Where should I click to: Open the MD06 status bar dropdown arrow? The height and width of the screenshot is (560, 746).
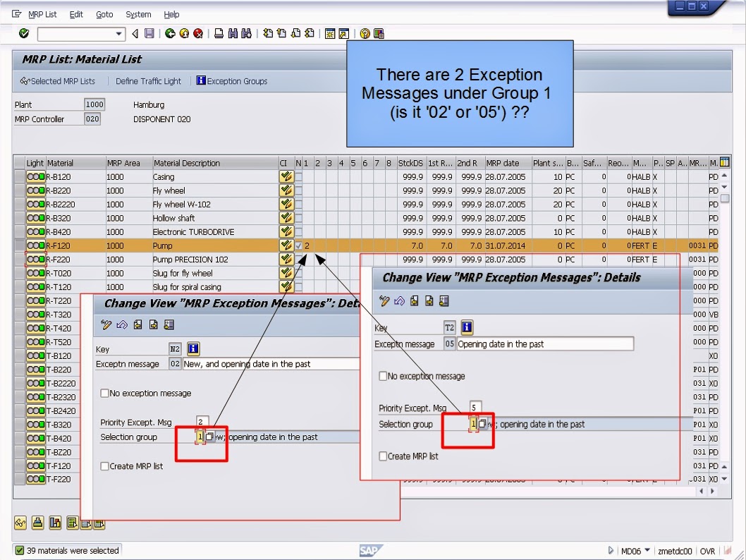click(647, 551)
